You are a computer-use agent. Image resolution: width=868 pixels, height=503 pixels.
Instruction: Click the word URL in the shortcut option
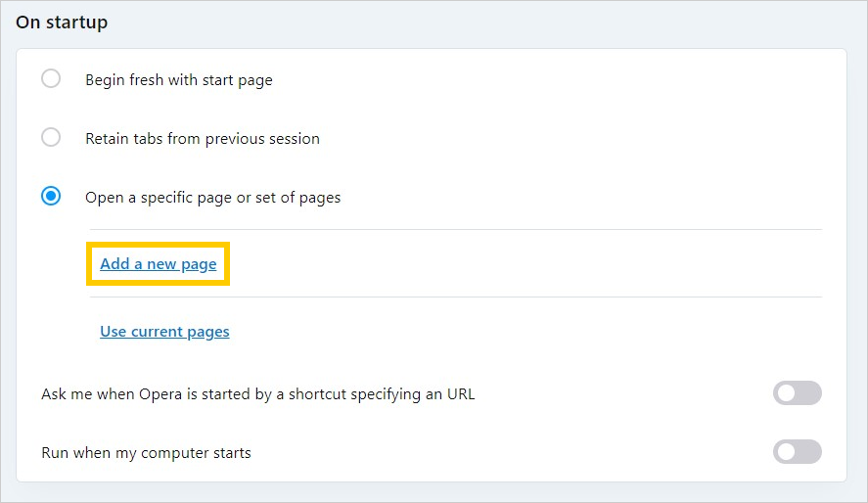(460, 394)
